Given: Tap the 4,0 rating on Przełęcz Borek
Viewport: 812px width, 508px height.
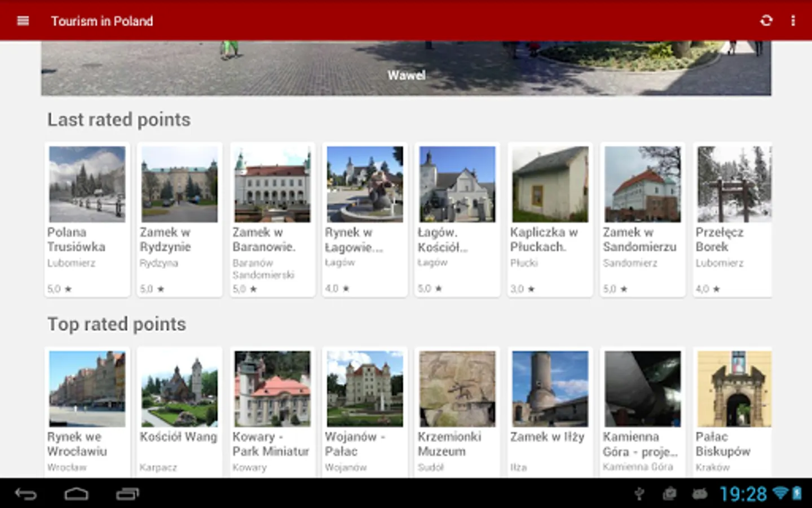Looking at the screenshot, I should pyautogui.click(x=708, y=289).
